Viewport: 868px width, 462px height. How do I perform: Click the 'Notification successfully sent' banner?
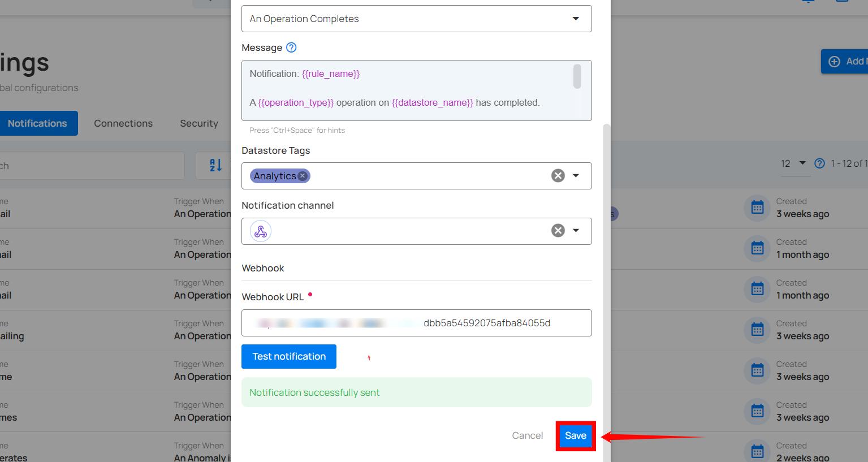click(417, 392)
